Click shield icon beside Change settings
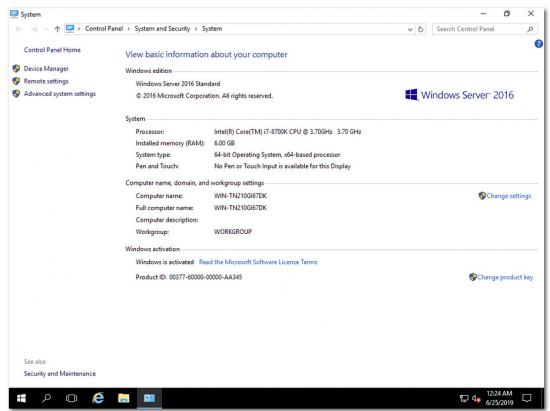This screenshot has height=411, width=550. click(482, 196)
